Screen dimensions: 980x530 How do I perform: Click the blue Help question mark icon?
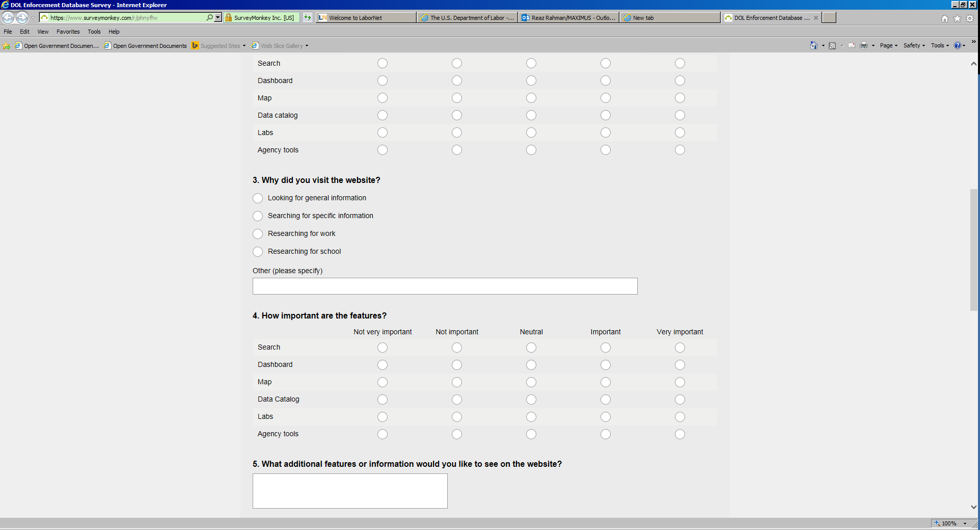click(958, 45)
